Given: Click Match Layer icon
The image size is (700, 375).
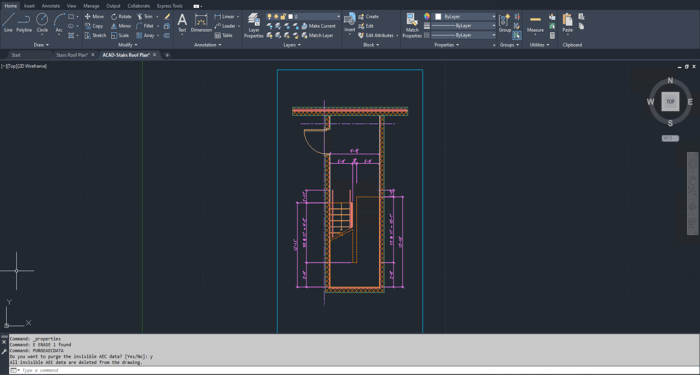Looking at the screenshot, I should tap(317, 35).
